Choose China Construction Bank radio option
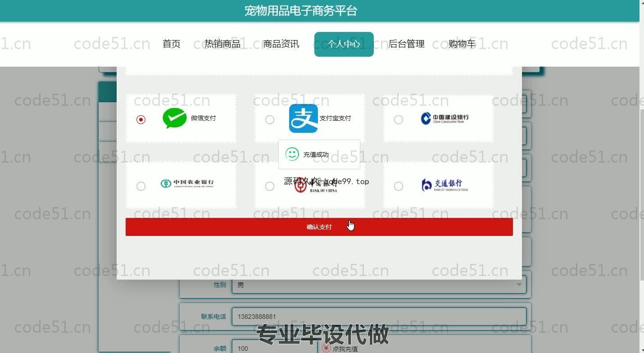The width and height of the screenshot is (644, 353). tap(399, 119)
